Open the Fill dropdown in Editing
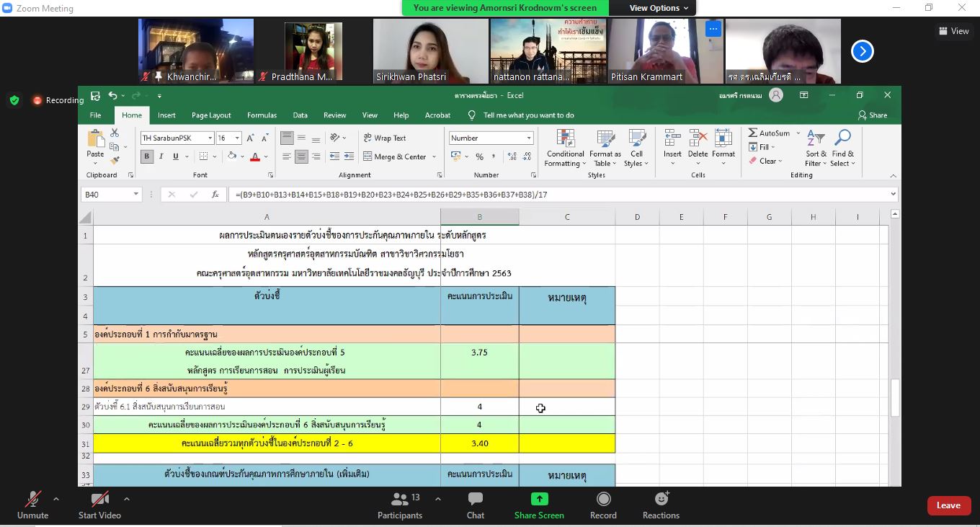Image resolution: width=980 pixels, height=527 pixels. 760,147
